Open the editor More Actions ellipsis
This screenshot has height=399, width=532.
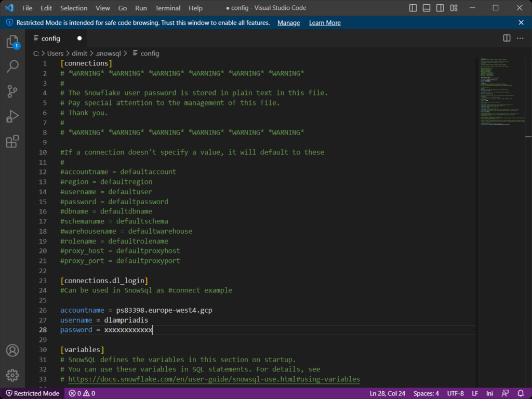520,38
